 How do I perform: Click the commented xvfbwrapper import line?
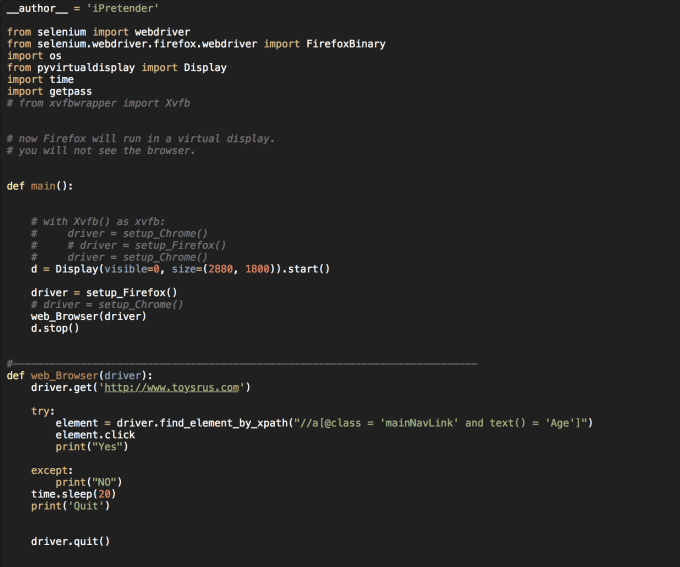point(98,103)
